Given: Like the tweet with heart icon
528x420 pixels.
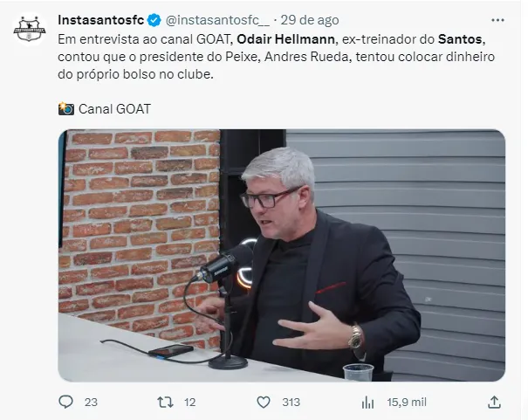Looking at the screenshot, I should click(264, 403).
